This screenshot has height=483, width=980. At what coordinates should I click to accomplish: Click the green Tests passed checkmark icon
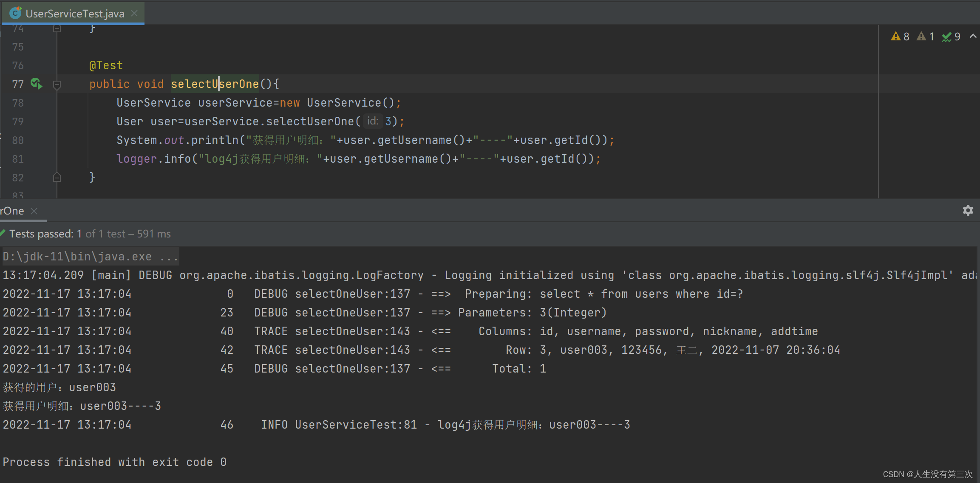(3, 233)
